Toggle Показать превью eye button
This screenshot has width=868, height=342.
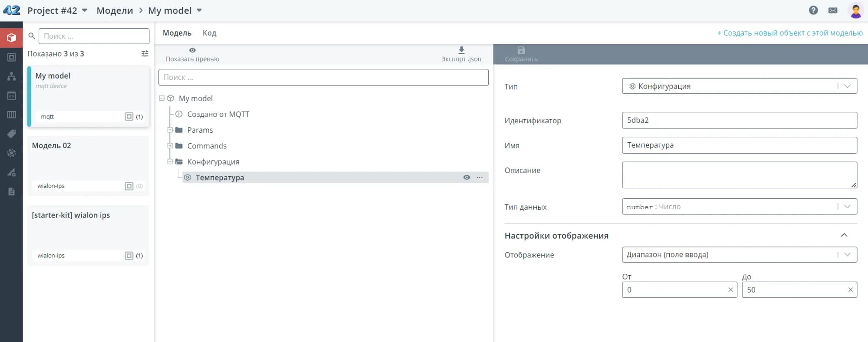pos(192,50)
